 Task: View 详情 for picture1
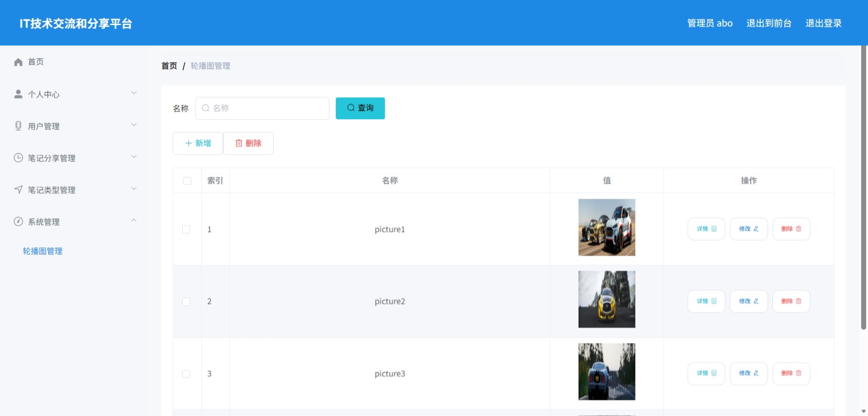(707, 229)
